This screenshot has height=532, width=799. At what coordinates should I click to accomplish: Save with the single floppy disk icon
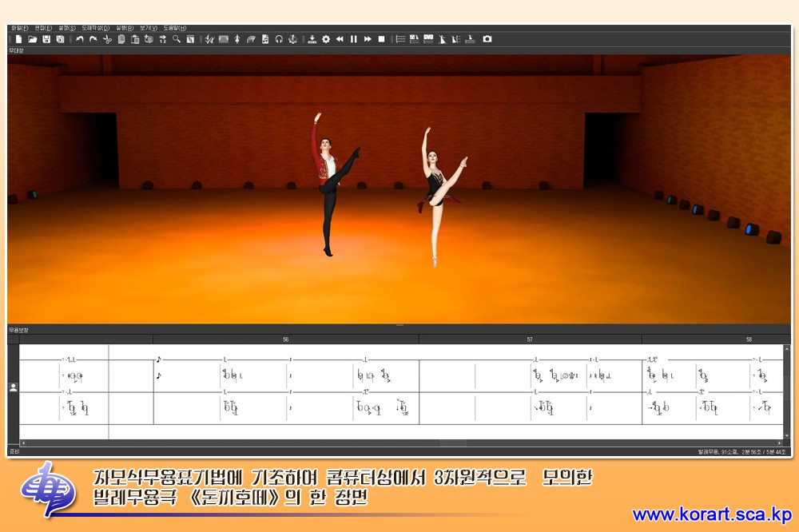pos(46,39)
